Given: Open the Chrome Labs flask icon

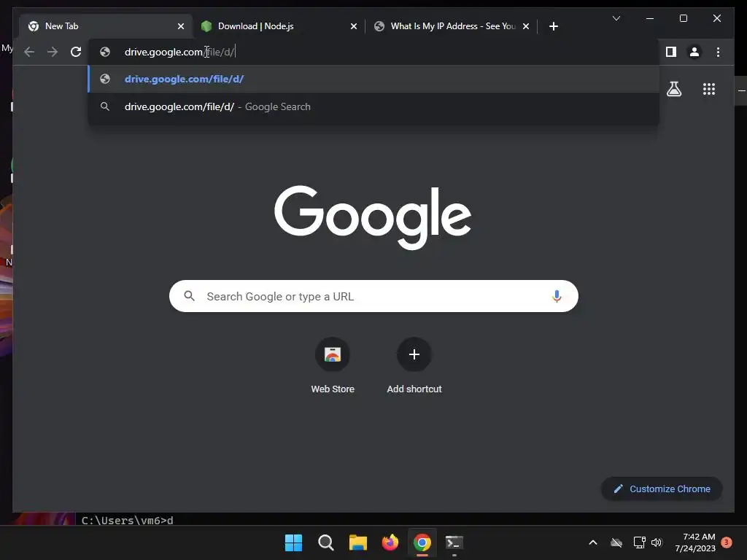Looking at the screenshot, I should tap(673, 89).
